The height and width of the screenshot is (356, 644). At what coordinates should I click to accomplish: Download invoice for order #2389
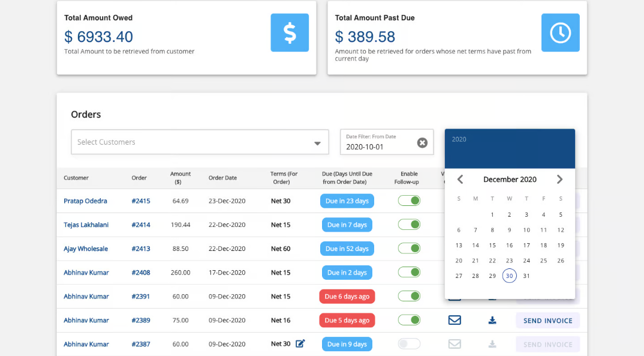(492, 321)
